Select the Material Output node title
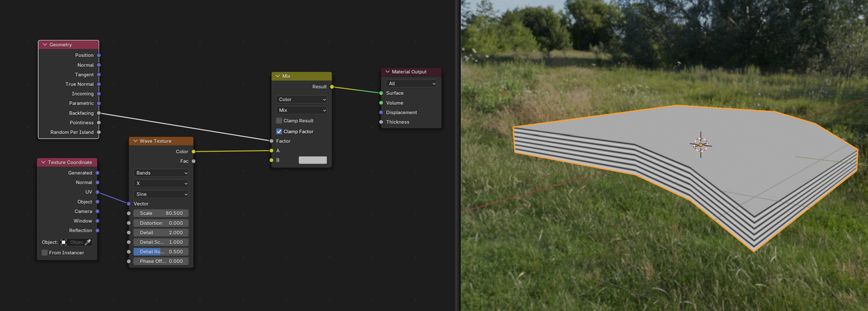The height and width of the screenshot is (311, 868). tap(409, 72)
